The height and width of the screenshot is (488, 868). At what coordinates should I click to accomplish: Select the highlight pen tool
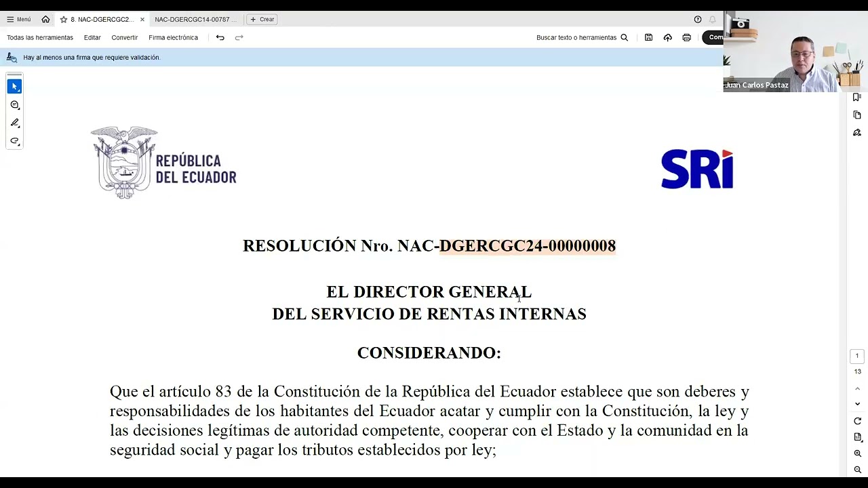(14, 123)
